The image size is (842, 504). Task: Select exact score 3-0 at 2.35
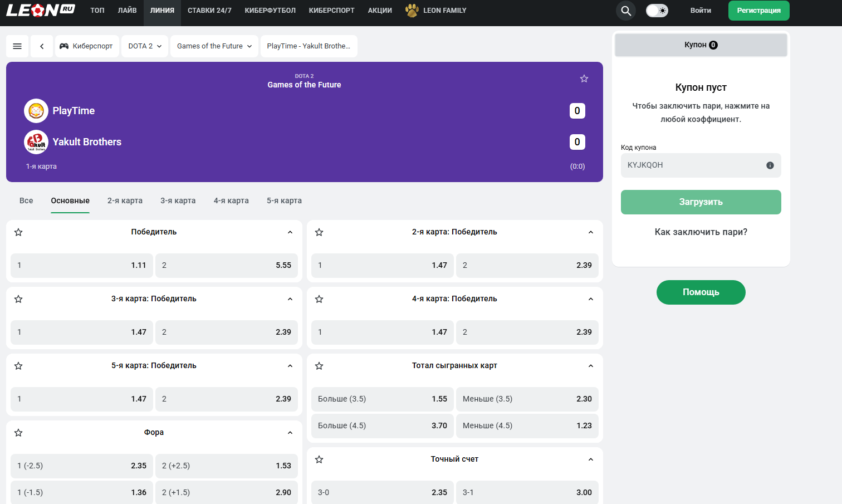coord(383,492)
